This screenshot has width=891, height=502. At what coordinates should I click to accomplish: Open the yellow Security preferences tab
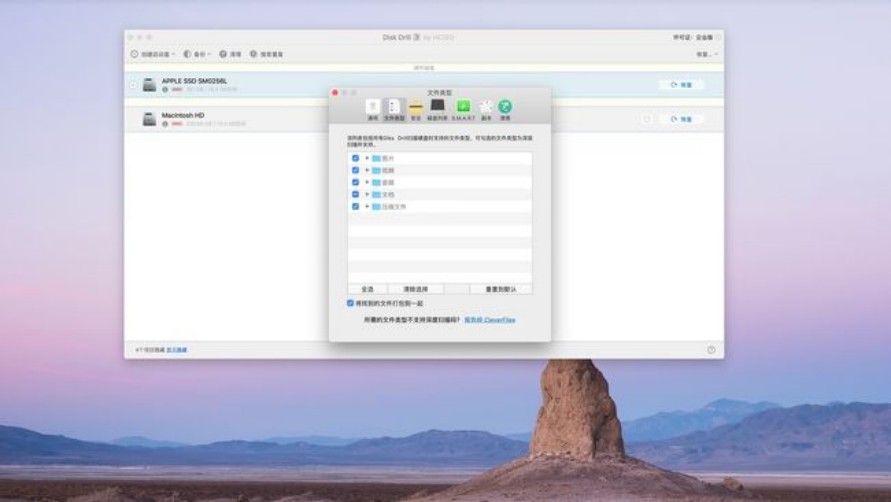416,110
